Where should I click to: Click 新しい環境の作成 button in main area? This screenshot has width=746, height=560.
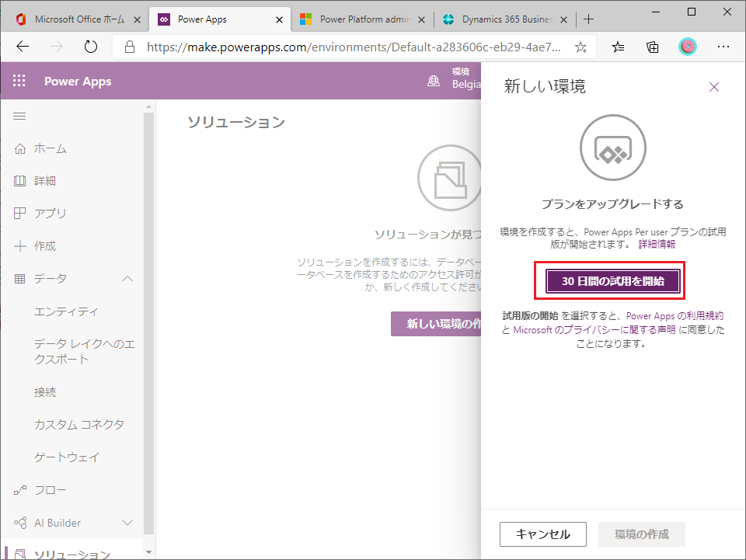pyautogui.click(x=436, y=324)
